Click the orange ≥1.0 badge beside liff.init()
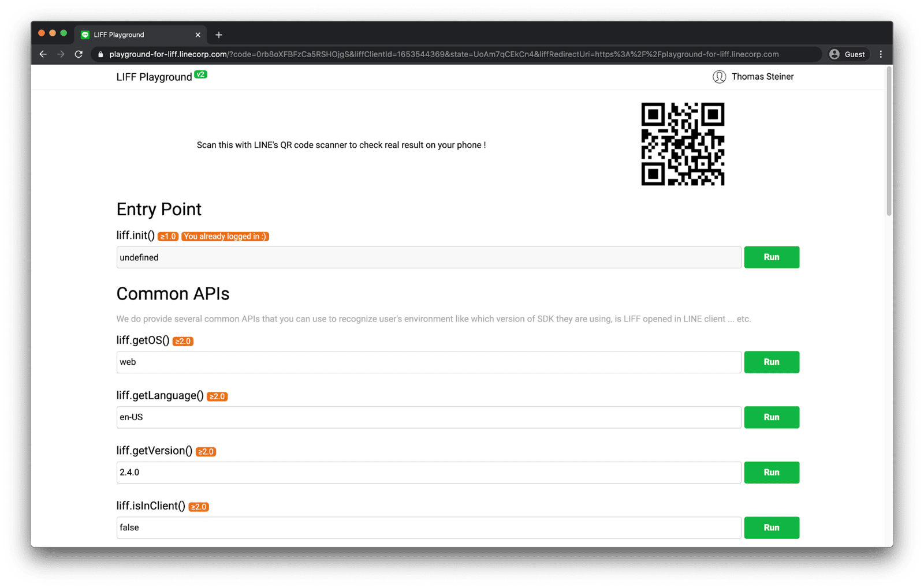The height and width of the screenshot is (588, 924). [167, 236]
